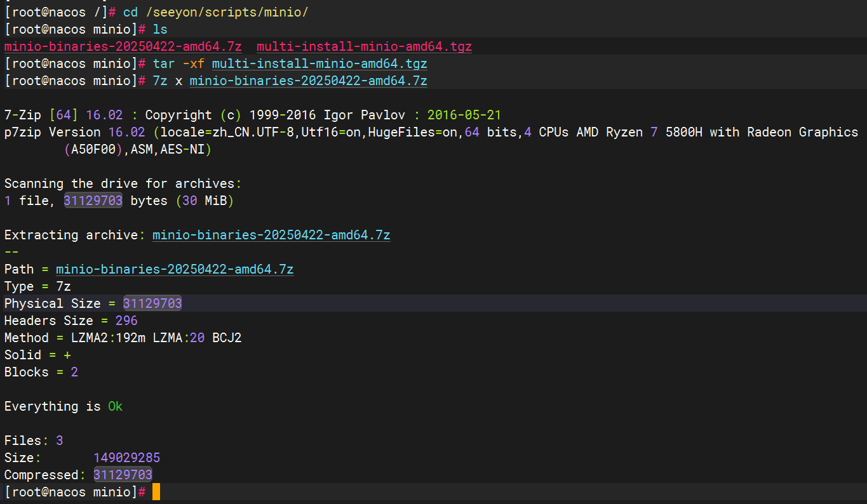
Task: Click the Blocks value 2
Action: click(x=74, y=372)
